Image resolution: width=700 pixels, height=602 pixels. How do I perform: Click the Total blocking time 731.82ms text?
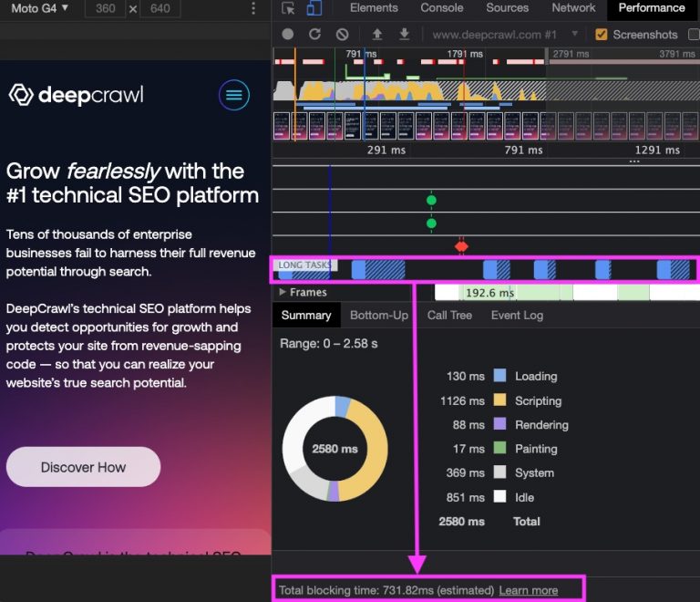[386, 590]
